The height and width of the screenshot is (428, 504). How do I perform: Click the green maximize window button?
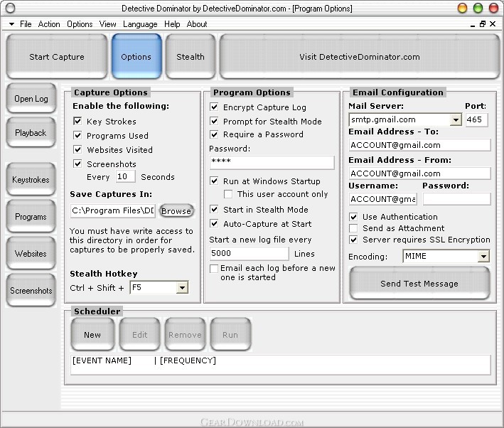click(478, 8)
